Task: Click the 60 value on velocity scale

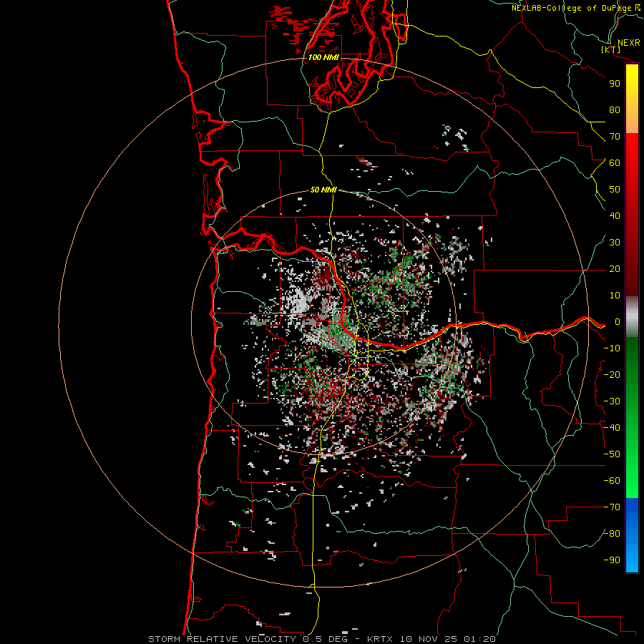Action: pos(615,163)
